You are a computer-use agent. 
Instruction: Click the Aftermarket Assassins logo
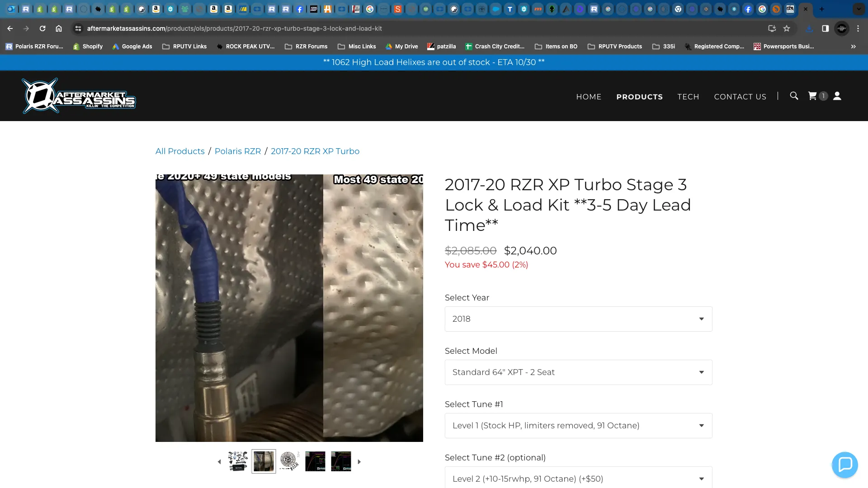(x=79, y=96)
